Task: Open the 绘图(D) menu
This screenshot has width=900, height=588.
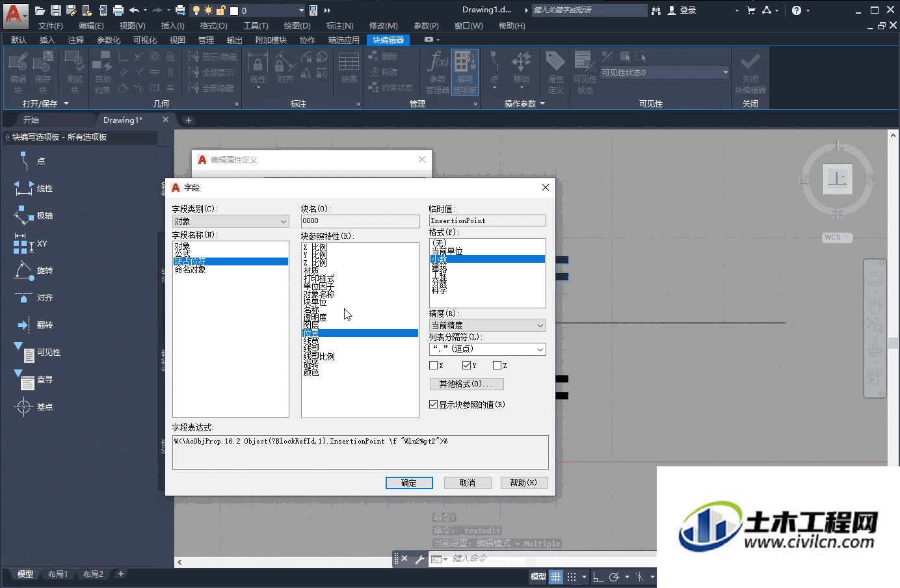Action: coord(297,26)
